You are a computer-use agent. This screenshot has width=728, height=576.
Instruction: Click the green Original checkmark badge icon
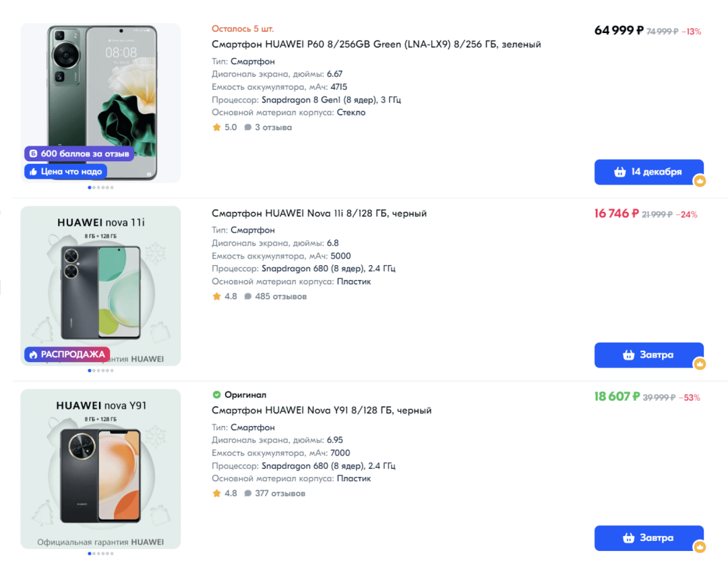(216, 395)
